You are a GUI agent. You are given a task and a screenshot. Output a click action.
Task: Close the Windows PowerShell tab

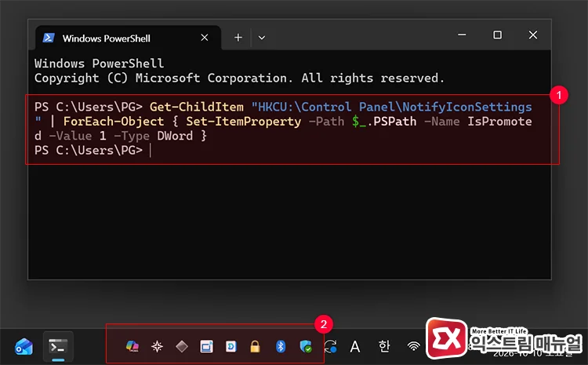coord(205,38)
